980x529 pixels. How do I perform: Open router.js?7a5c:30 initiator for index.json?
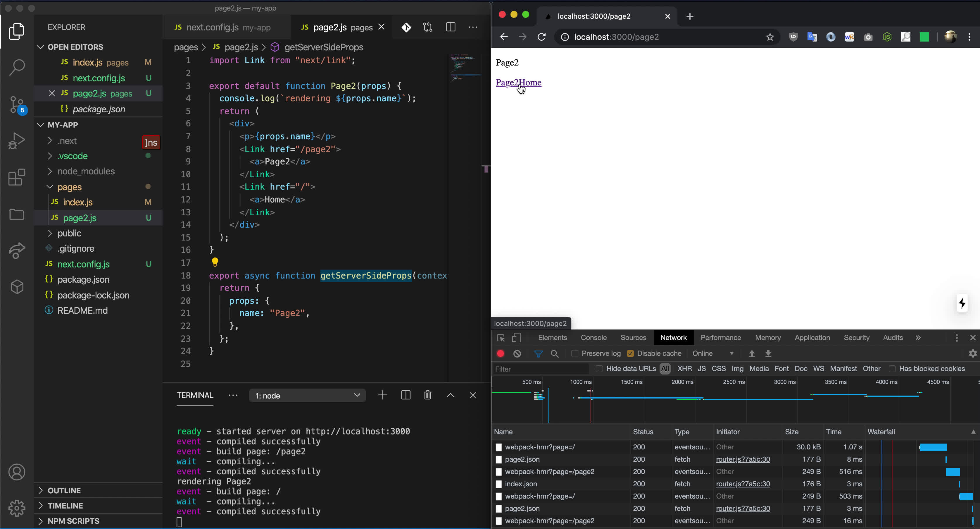pyautogui.click(x=743, y=484)
